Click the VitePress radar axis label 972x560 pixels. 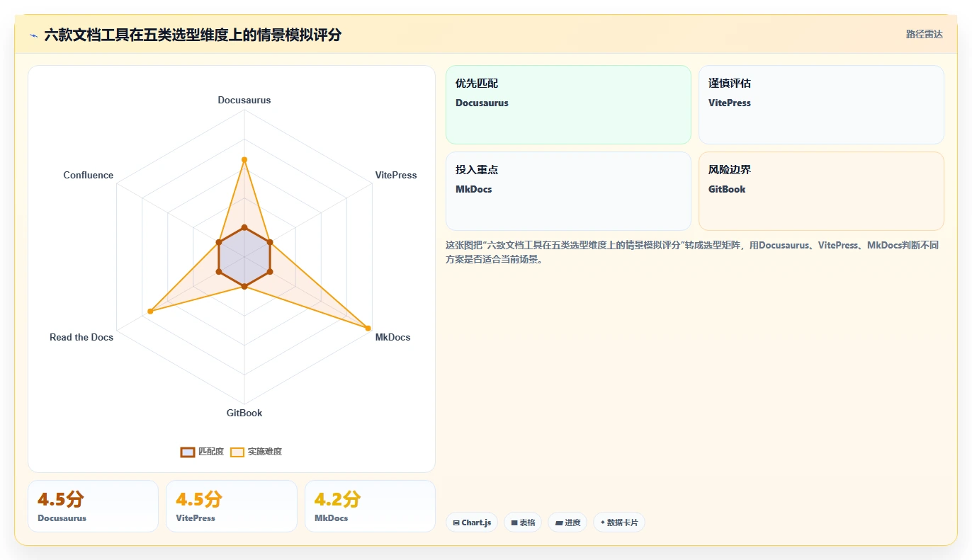[x=396, y=175]
